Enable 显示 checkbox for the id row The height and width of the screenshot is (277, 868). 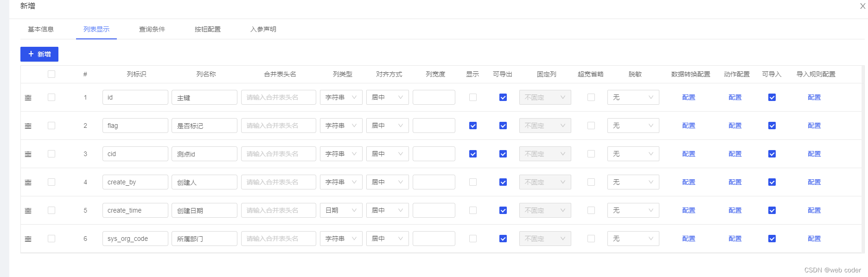(x=473, y=97)
